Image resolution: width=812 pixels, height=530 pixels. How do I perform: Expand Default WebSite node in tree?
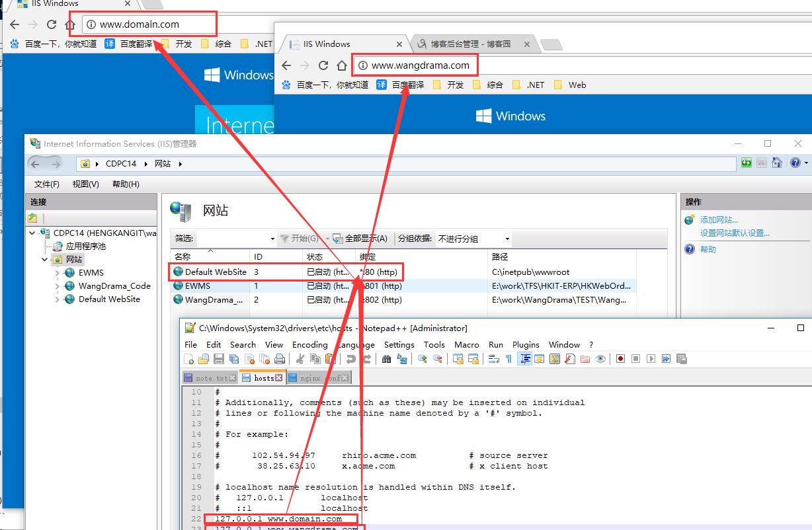58,299
